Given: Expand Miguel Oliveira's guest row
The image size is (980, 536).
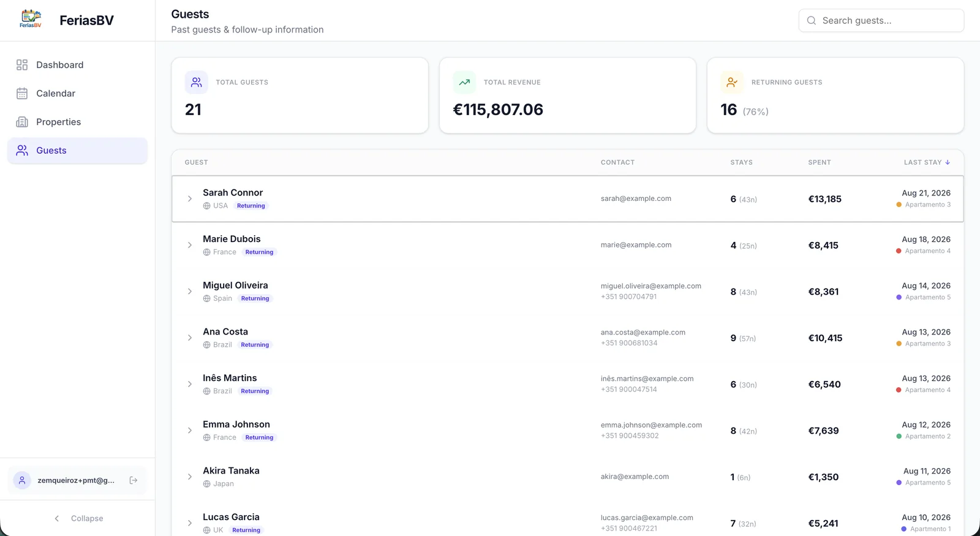Looking at the screenshot, I should [190, 292].
